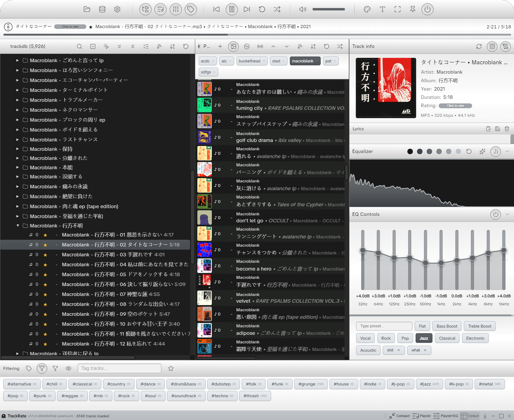Open the music database icon in top toolbar

[102, 9]
